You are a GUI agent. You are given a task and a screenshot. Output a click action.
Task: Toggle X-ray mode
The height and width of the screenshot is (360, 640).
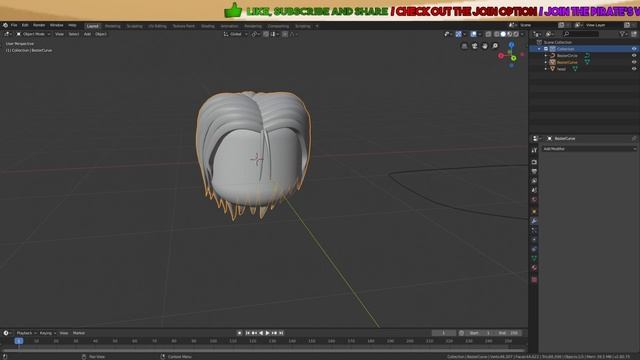point(488,34)
